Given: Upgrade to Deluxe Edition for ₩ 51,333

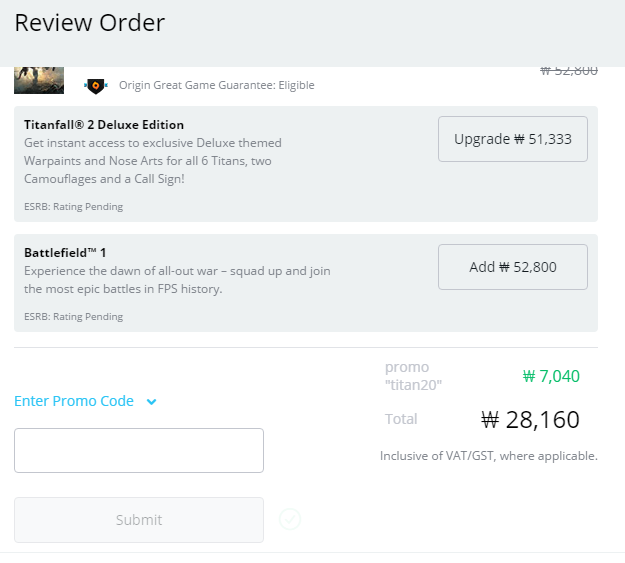Looking at the screenshot, I should (513, 139).
